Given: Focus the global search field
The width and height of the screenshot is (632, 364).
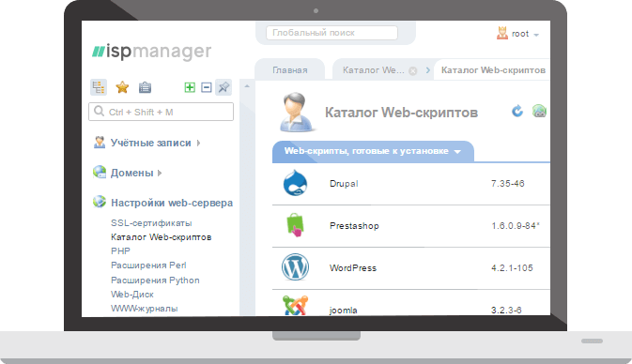Looking at the screenshot, I should pos(331,33).
